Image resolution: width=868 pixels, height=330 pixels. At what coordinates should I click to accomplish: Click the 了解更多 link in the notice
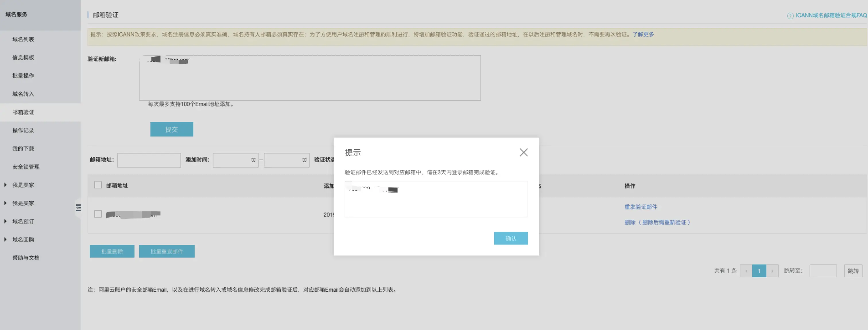pos(643,34)
